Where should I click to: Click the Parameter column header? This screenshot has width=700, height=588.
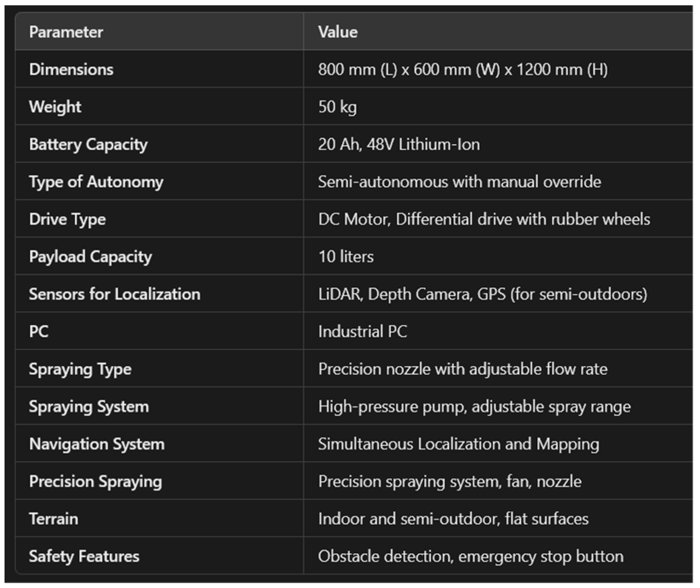click(66, 32)
